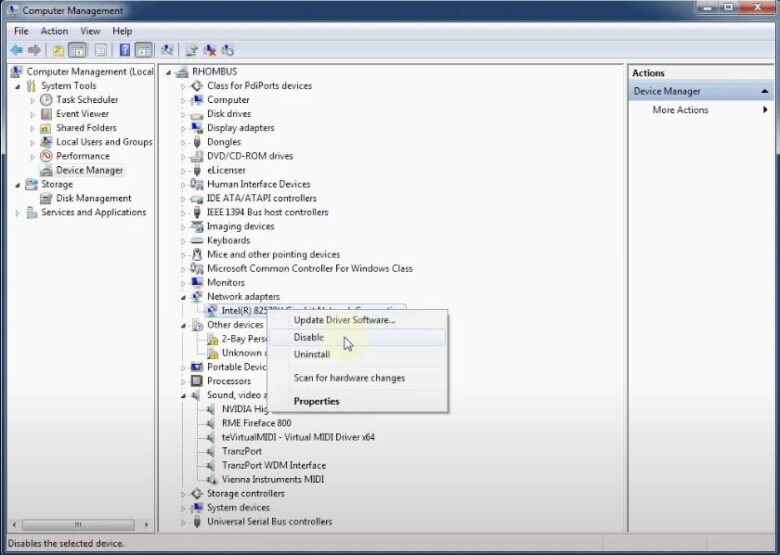
Task: Click the left pane horizontal scrollbar thumb
Action: 78,525
